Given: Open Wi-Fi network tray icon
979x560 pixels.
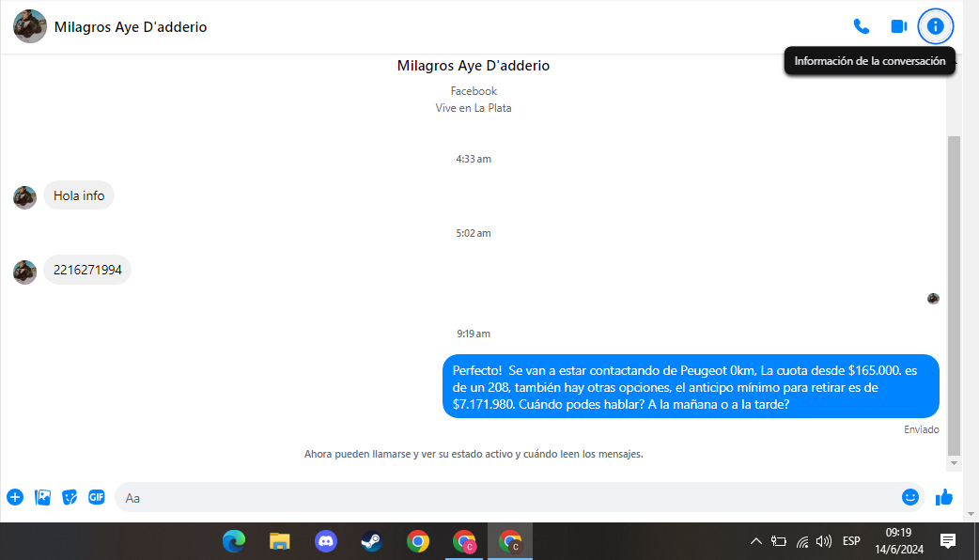Looking at the screenshot, I should point(802,541).
